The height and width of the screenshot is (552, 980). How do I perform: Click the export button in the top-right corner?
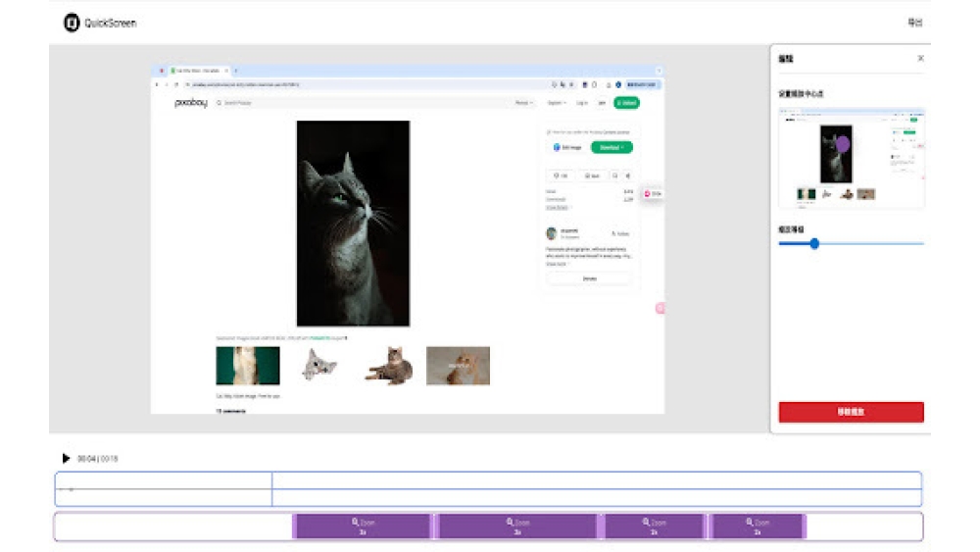click(x=914, y=23)
